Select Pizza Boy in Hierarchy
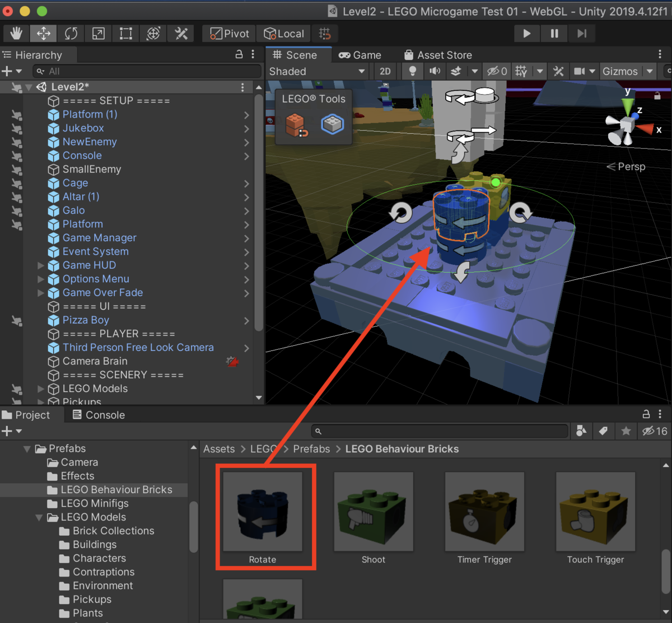 [86, 320]
